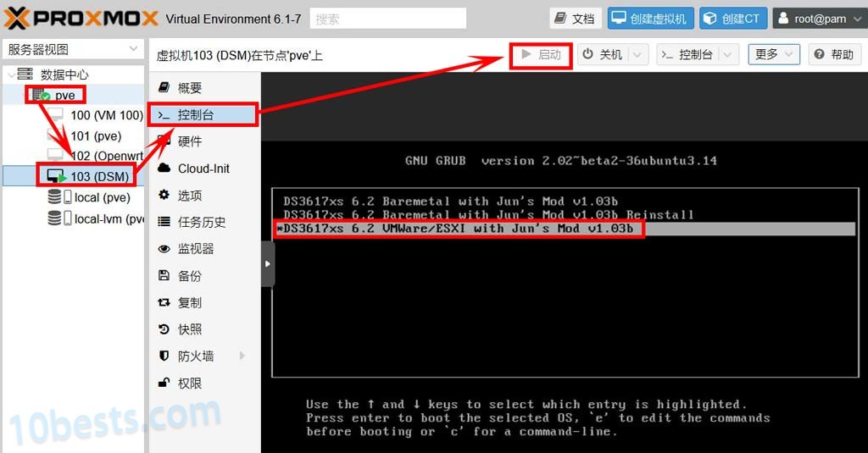The height and width of the screenshot is (453, 868).
Task: Click the history icon beside 快照
Action: click(x=164, y=329)
